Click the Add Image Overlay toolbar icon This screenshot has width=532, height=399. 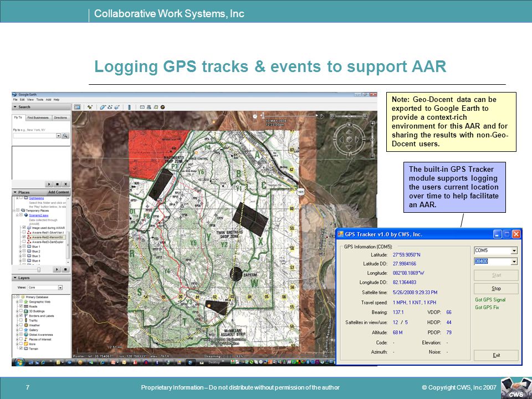pos(117,107)
